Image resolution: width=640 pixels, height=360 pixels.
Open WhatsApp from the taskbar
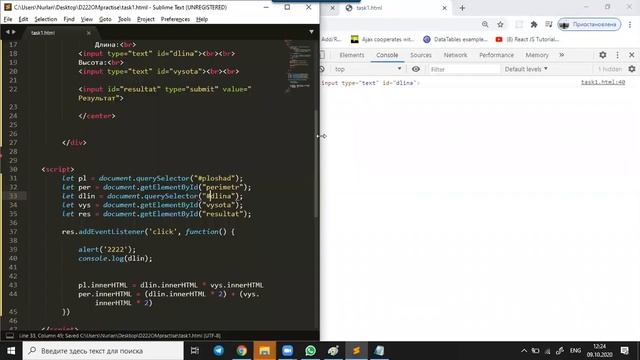310,351
